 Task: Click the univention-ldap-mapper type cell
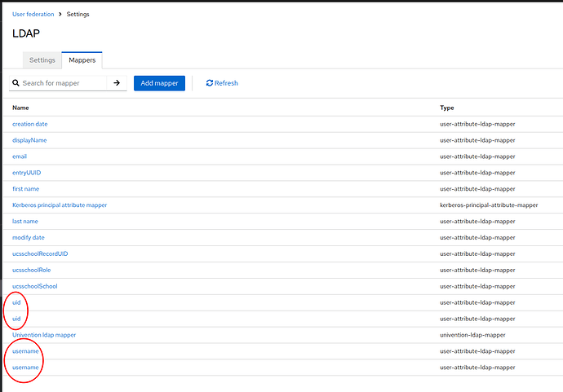pyautogui.click(x=472, y=335)
